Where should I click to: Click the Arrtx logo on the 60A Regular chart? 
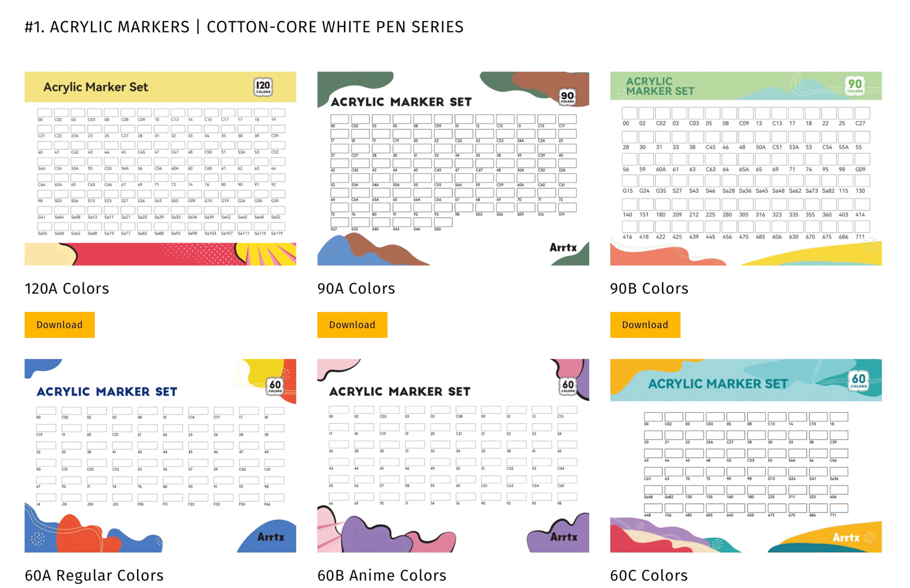(271, 537)
